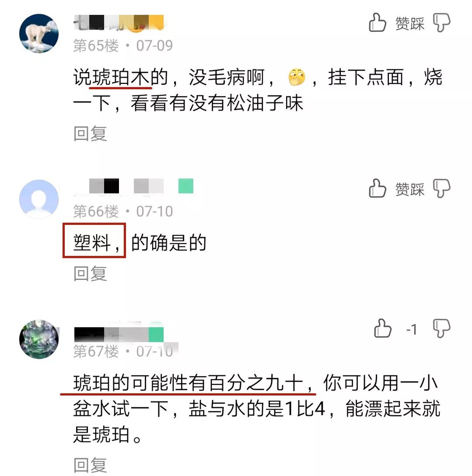Dislike the floor 65 comment
472x476 pixels.
(x=442, y=22)
